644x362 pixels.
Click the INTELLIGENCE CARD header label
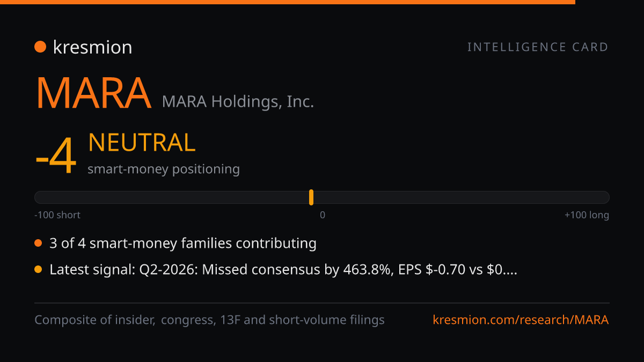coord(538,47)
